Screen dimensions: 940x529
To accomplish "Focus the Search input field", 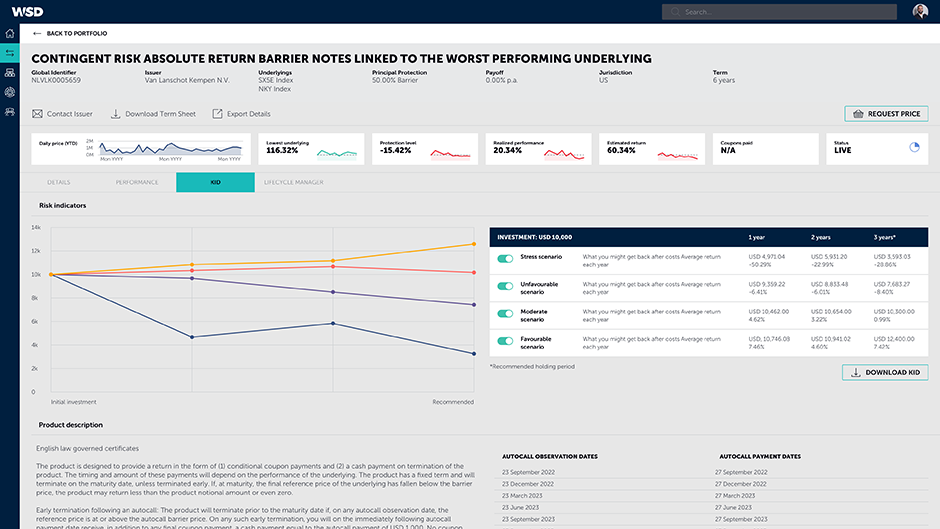I will pos(779,11).
